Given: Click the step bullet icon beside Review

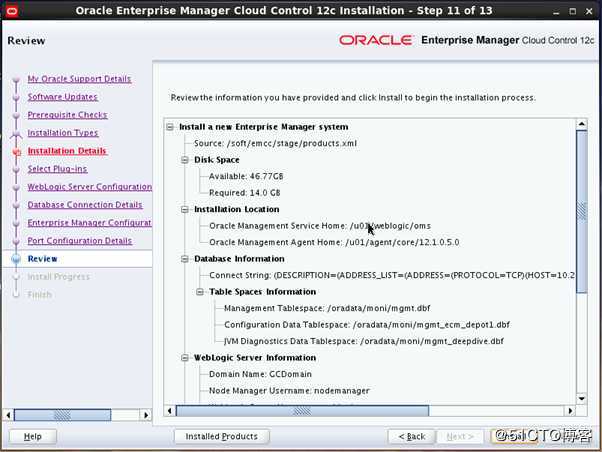Looking at the screenshot, I should click(16, 259).
